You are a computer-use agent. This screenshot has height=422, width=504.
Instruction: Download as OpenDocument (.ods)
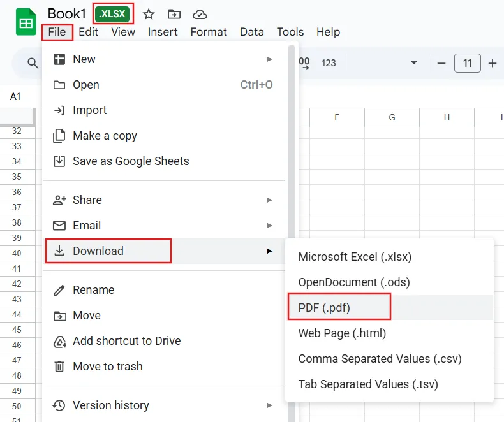click(389, 282)
